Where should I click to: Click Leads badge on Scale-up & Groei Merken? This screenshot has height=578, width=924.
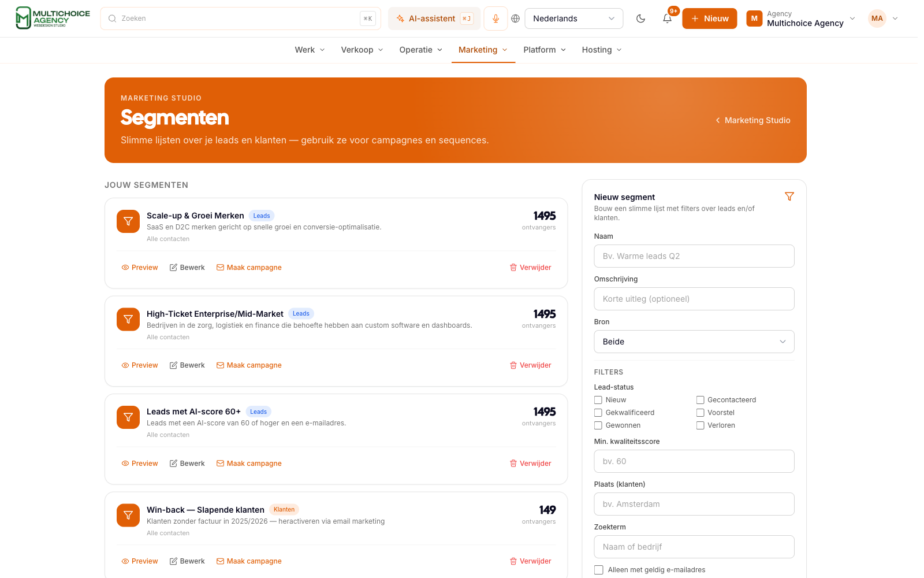(x=262, y=216)
